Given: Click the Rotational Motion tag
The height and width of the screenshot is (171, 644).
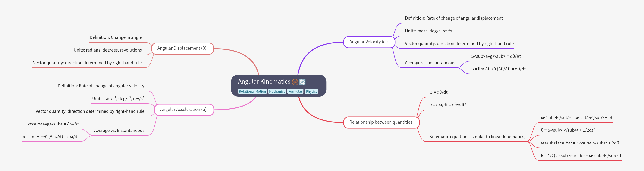Looking at the screenshot, I should 252,91.
